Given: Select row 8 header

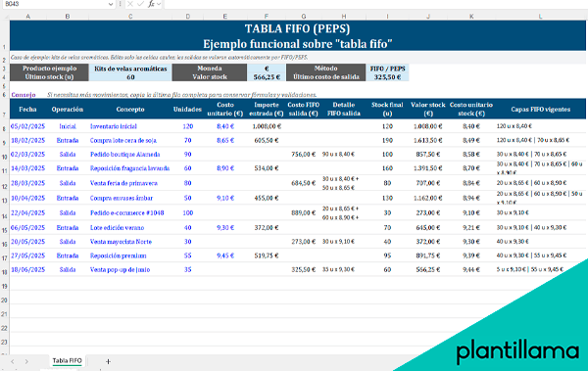Looking at the screenshot, I should coord(4,126).
